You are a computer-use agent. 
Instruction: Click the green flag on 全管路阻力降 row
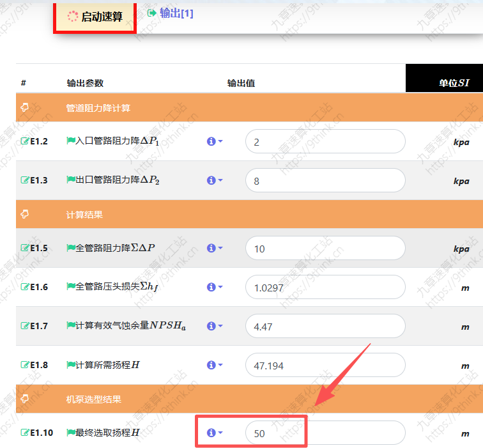(71, 248)
